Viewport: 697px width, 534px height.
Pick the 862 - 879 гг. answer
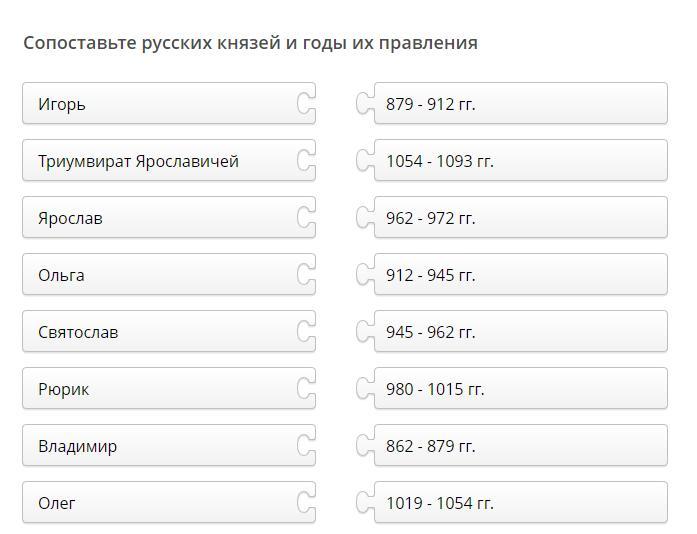click(x=520, y=446)
